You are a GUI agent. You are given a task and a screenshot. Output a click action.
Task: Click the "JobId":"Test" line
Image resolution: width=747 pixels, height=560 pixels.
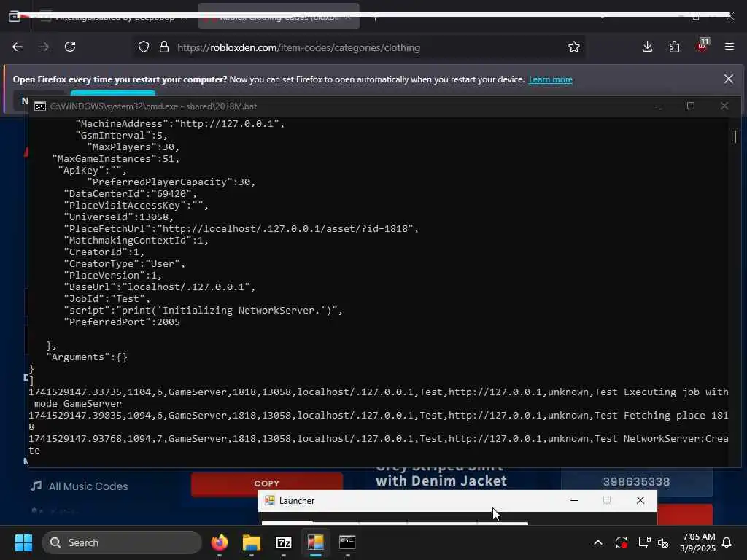[x=107, y=298]
